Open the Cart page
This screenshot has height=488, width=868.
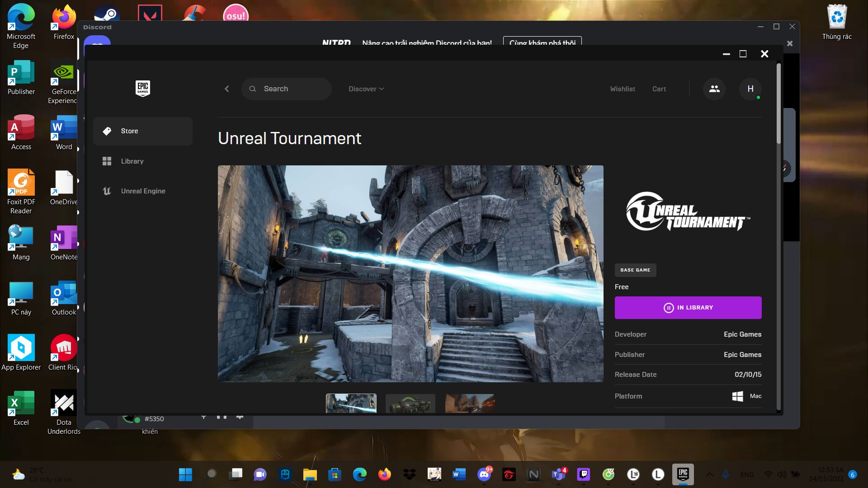[x=659, y=89]
